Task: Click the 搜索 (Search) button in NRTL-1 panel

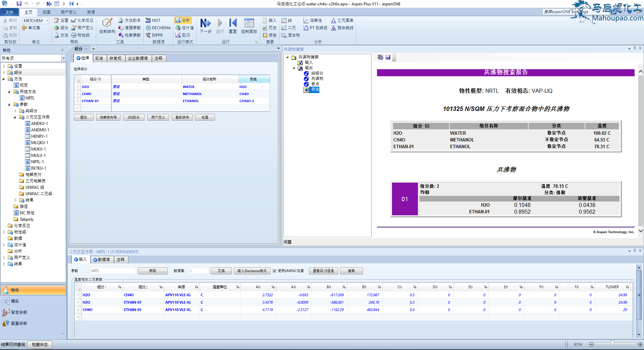Action: coord(351,271)
